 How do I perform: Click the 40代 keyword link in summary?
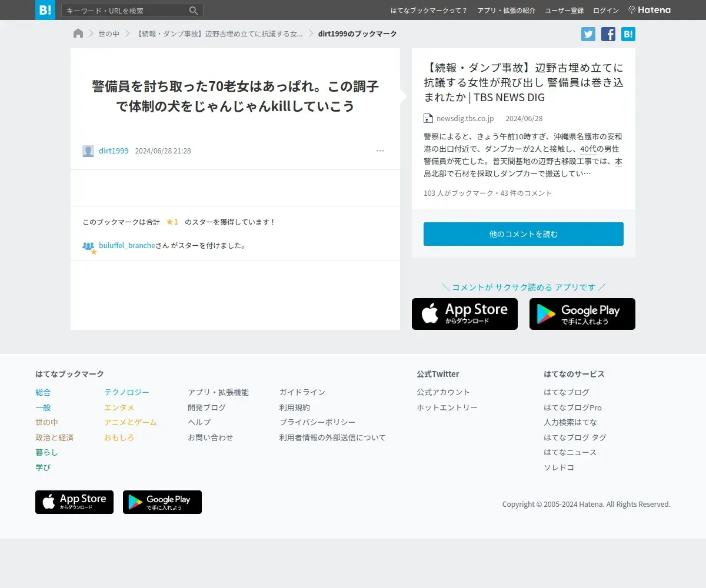click(588, 149)
